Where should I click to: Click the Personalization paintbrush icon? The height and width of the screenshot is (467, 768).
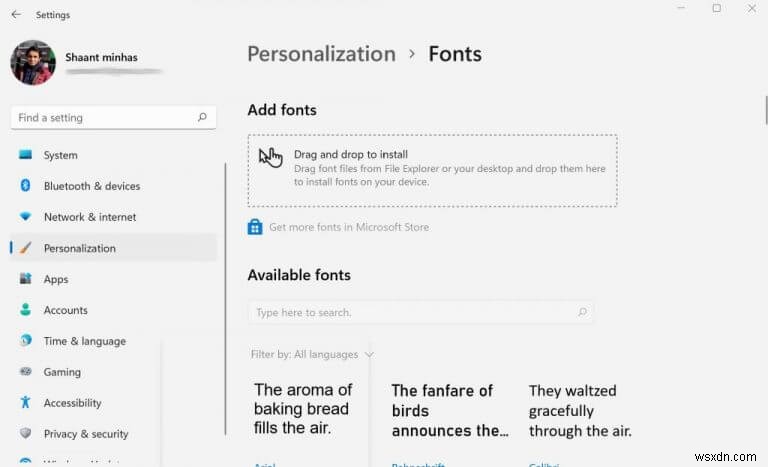point(25,248)
